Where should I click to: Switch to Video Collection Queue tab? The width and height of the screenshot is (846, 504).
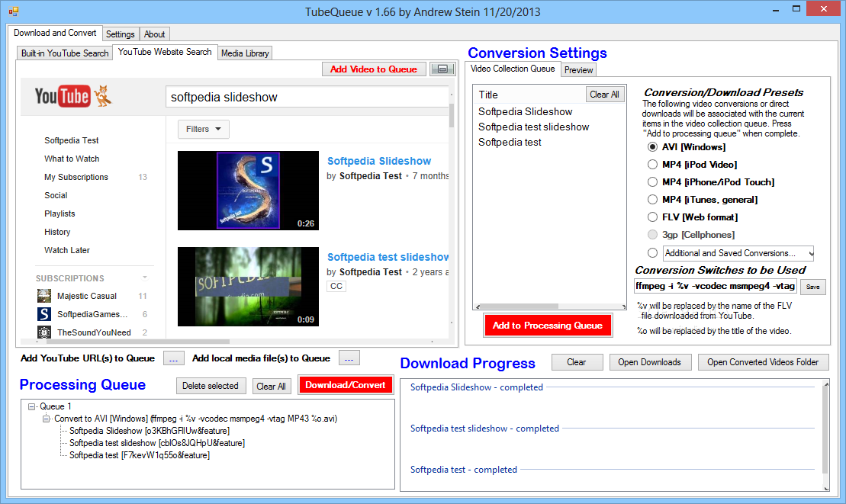pyautogui.click(x=513, y=69)
